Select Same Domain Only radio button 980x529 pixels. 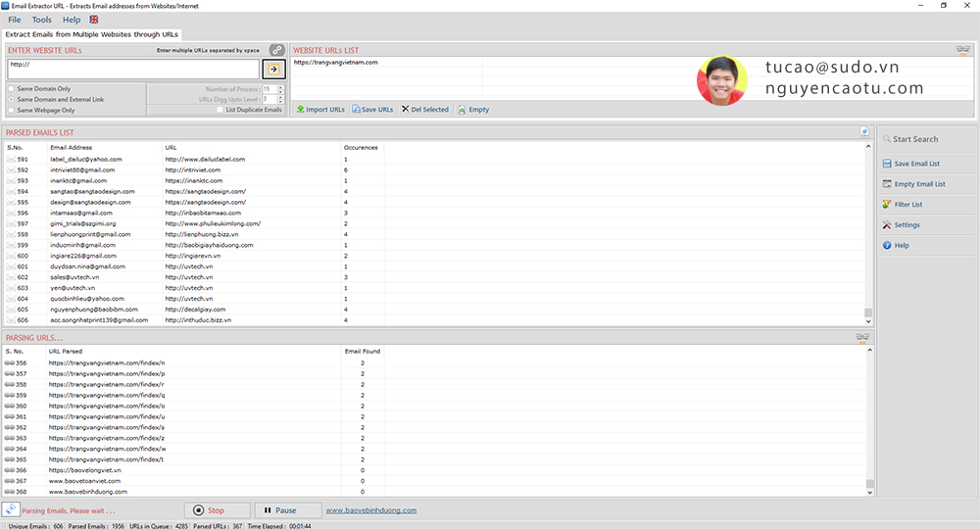click(x=11, y=89)
